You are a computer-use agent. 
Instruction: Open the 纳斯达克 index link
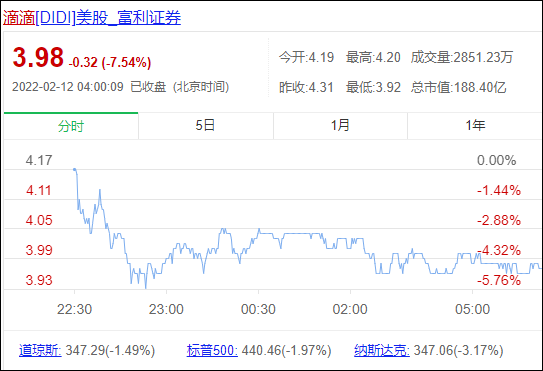tap(382, 350)
